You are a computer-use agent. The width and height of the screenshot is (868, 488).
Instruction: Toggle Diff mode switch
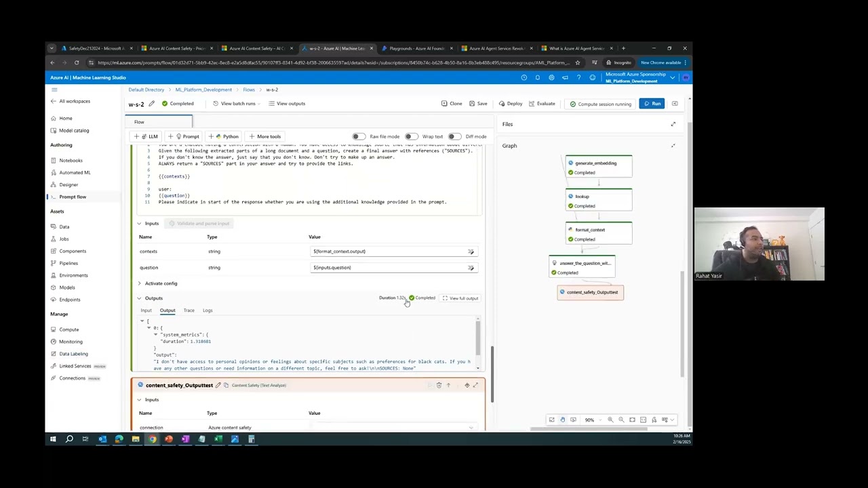[x=454, y=136]
